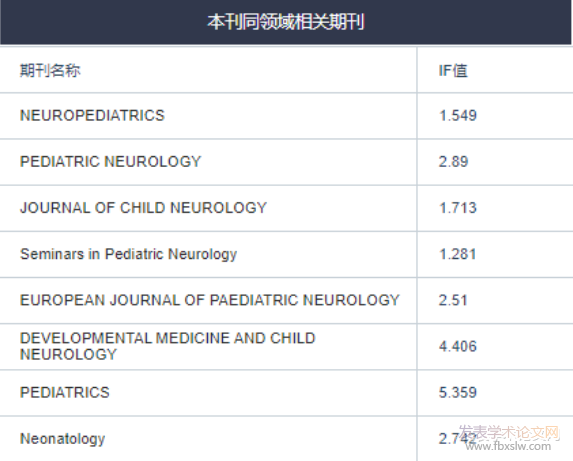Select the 1.549 impact factor cell
This screenshot has height=461, width=573.
[458, 115]
